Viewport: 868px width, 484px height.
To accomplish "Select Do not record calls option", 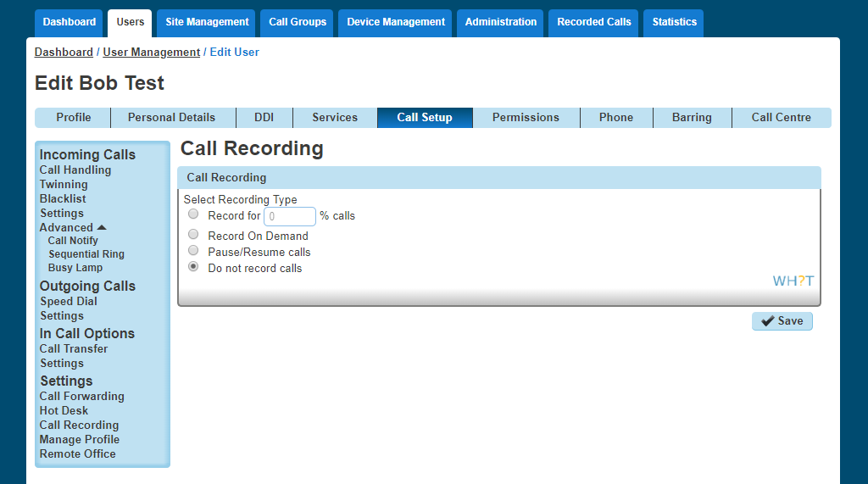I will (x=193, y=266).
